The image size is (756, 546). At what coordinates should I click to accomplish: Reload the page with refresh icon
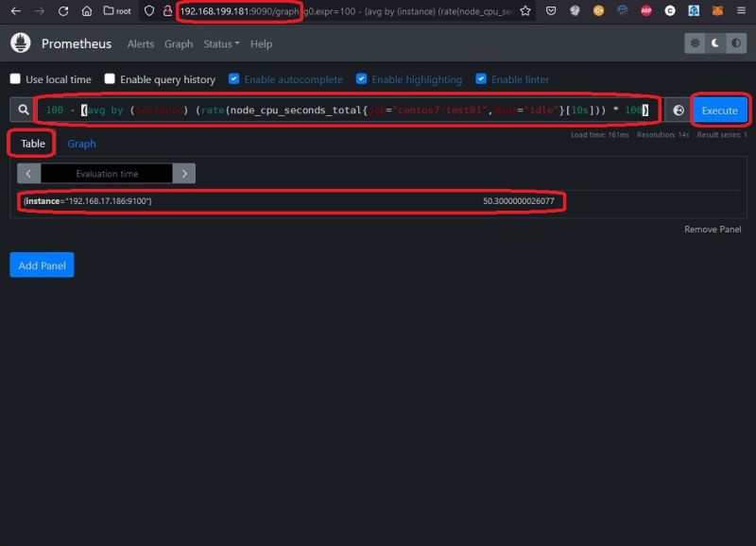(63, 10)
